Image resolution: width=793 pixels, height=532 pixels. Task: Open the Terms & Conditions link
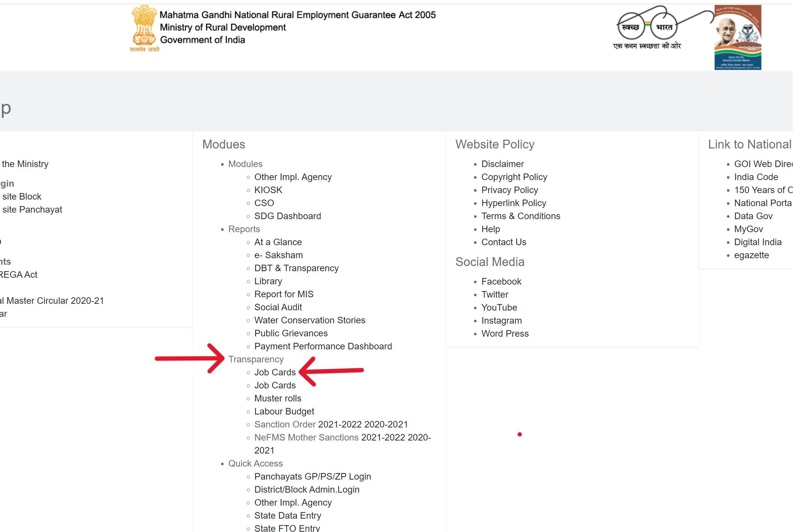[x=521, y=216]
